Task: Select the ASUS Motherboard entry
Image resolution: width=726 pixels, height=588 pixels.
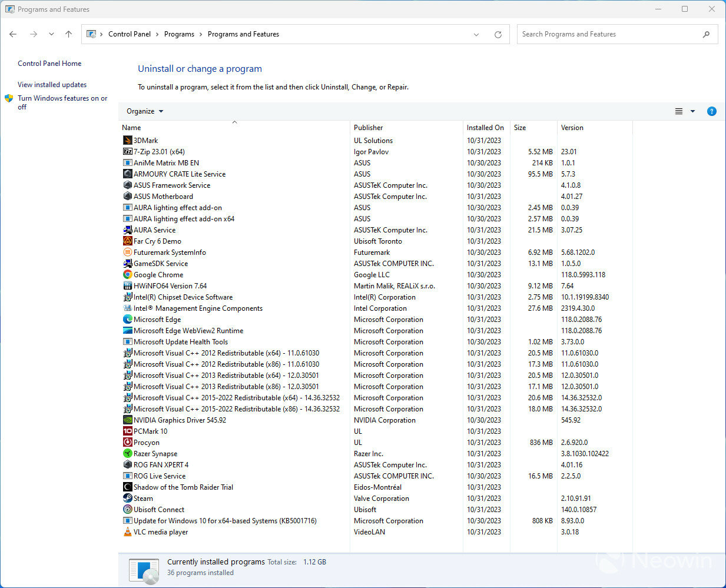Action: 377,196
